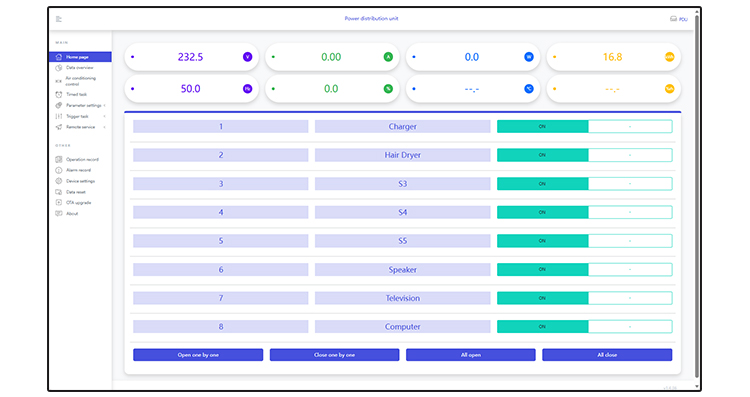
Task: Click the Home page house icon
Action: click(x=59, y=57)
